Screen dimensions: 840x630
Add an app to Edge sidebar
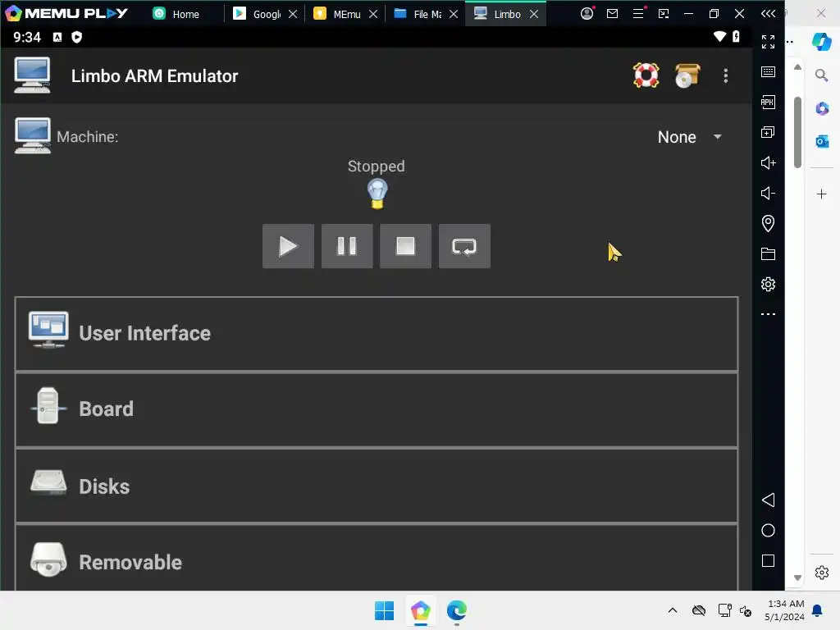(821, 194)
